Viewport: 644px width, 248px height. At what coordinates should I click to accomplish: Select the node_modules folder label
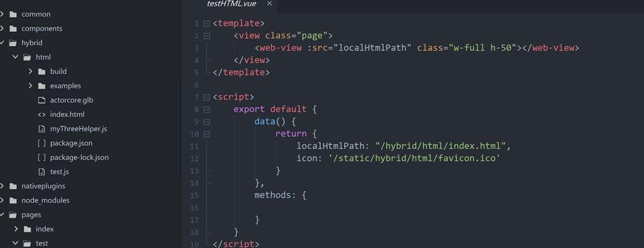click(x=45, y=200)
